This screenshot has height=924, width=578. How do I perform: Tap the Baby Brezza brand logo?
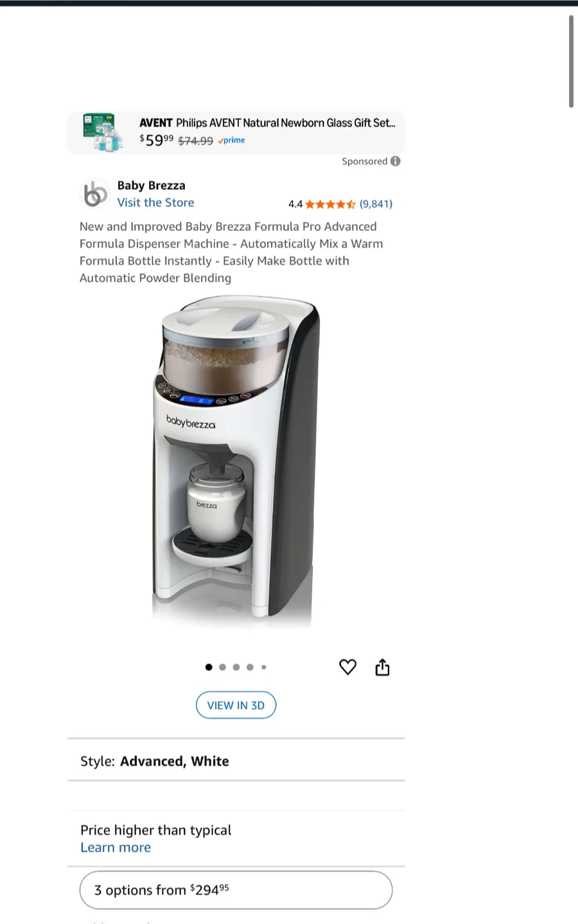pos(95,194)
